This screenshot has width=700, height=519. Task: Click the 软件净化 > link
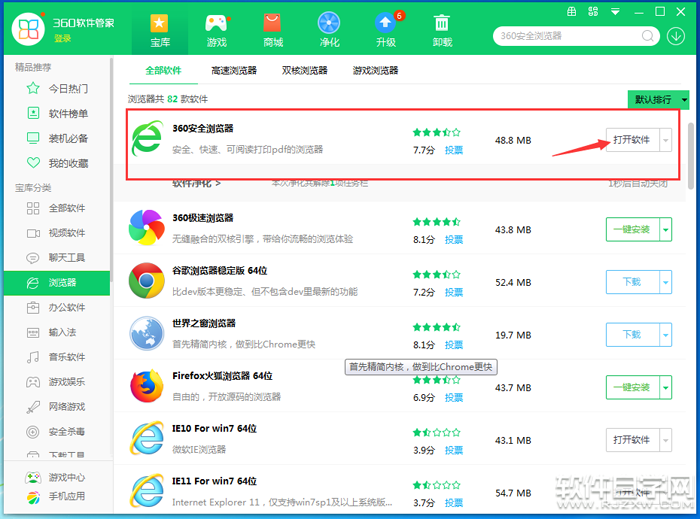(x=196, y=183)
